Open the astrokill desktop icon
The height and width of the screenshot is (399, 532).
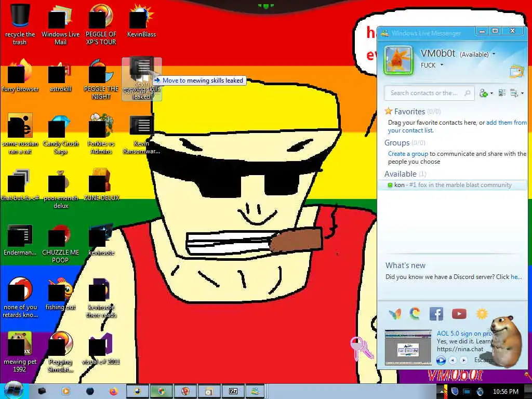point(60,75)
